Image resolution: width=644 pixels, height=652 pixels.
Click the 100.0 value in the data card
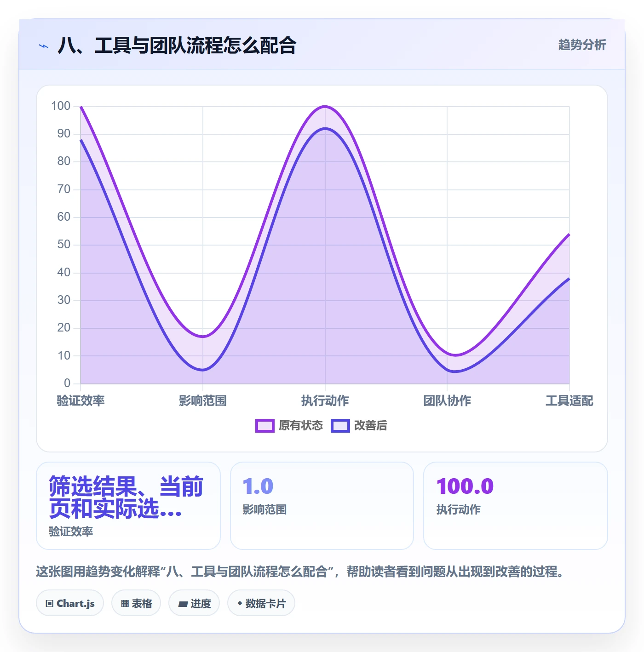click(465, 486)
